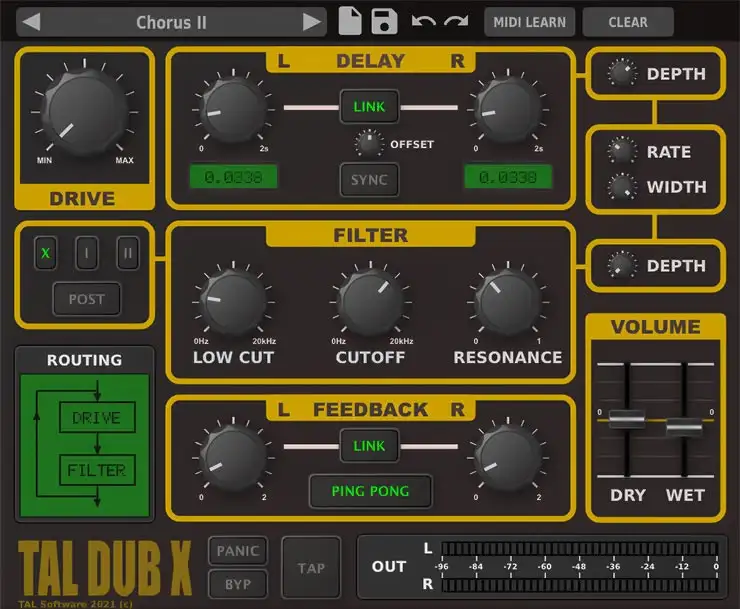Select the left delay time display 0.0338
Screen dimensions: 740x609
[x=233, y=177]
